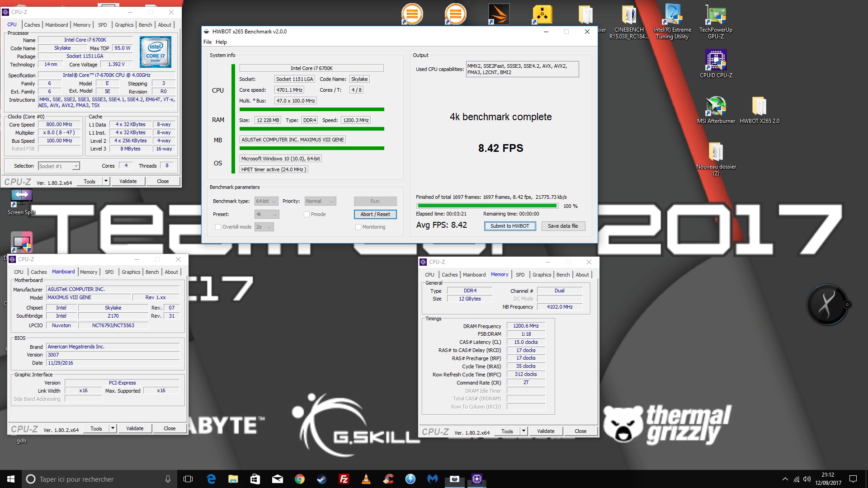Switch to Graphics tab in Memory CPU-Z window
Screen dimensions: 868x488
[x=542, y=275]
